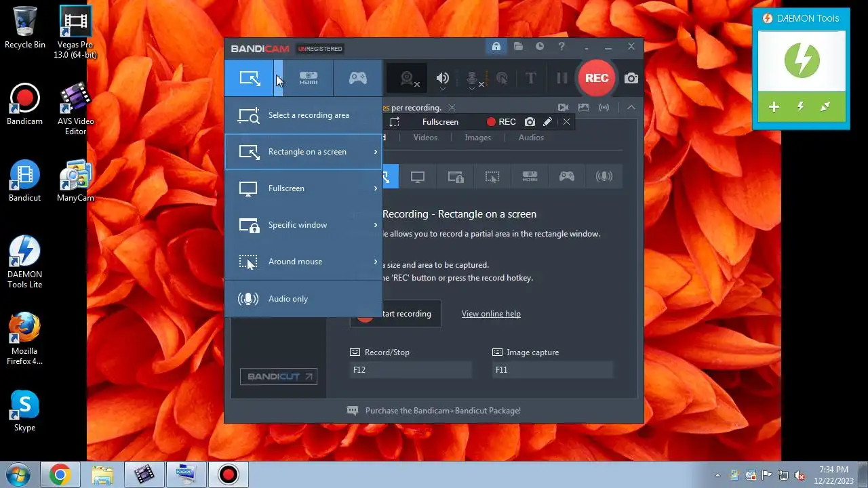Choose Select a recording area
Screen dimensions: 868x488
tap(304, 115)
